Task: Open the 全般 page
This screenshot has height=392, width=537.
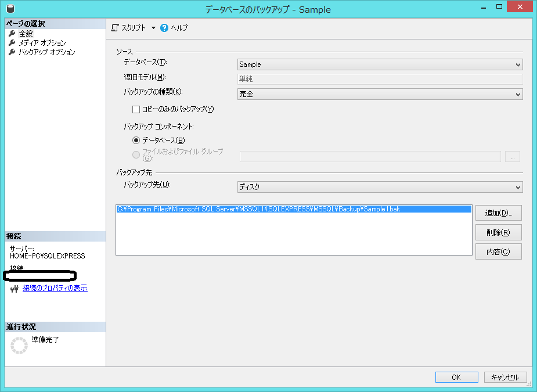Action: 26,33
